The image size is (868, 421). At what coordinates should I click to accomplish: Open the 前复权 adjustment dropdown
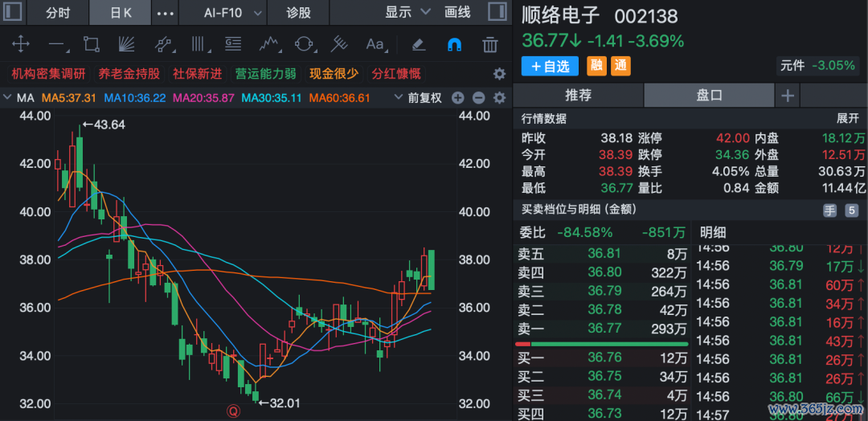click(419, 98)
